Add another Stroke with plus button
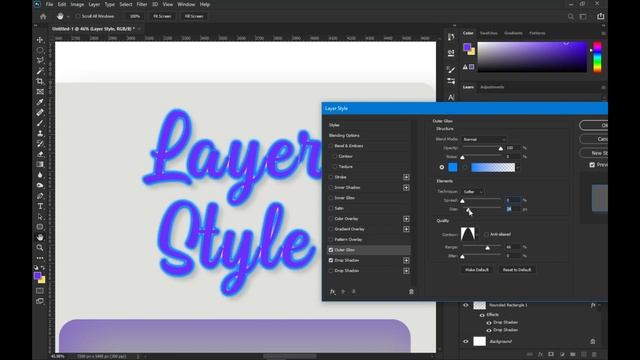Viewport: 640px width, 360px height. (406, 177)
